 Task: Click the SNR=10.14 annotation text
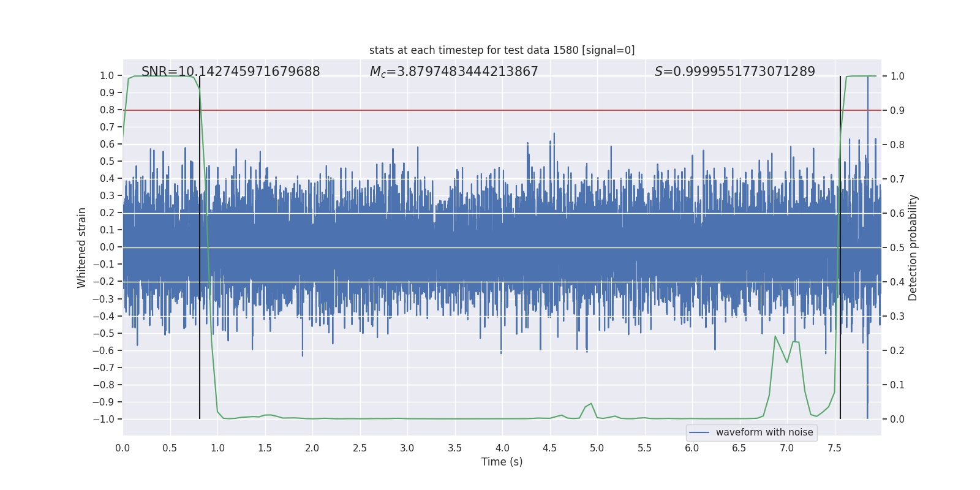230,72
